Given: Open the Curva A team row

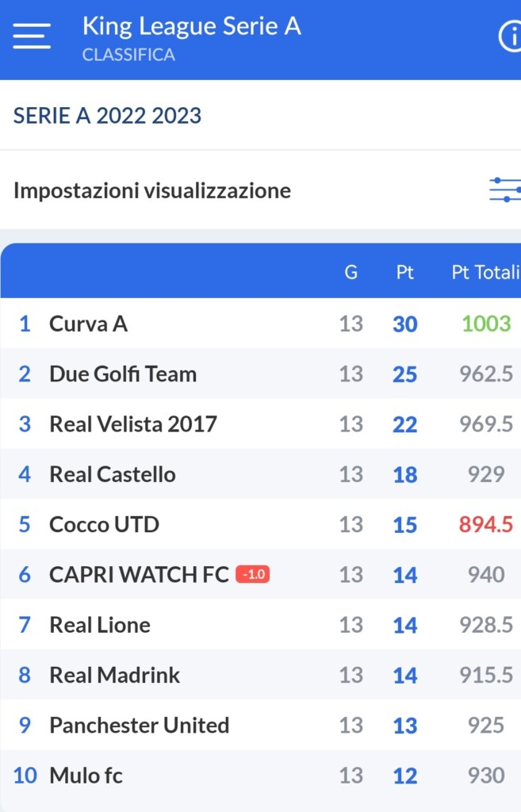Looking at the screenshot, I should pos(88,324).
